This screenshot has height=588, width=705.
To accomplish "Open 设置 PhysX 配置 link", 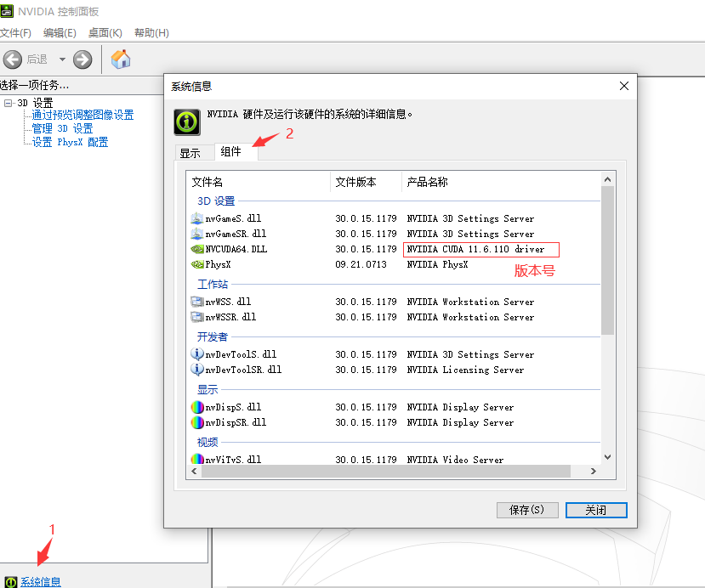I will [70, 143].
